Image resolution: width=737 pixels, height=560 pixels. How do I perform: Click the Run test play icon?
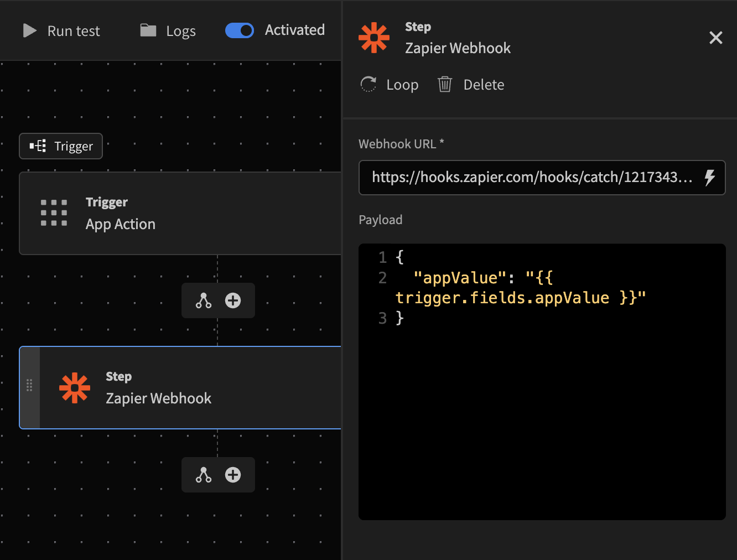pos(30,30)
